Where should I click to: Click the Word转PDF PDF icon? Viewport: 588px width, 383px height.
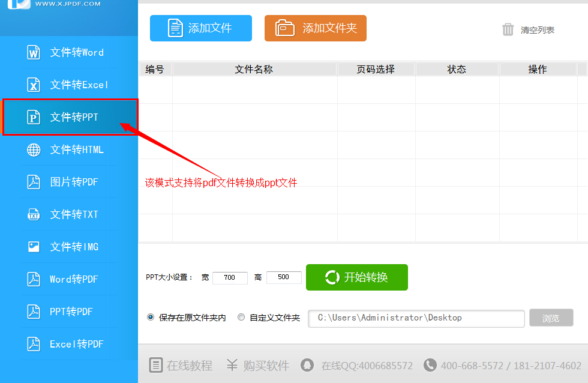click(34, 279)
